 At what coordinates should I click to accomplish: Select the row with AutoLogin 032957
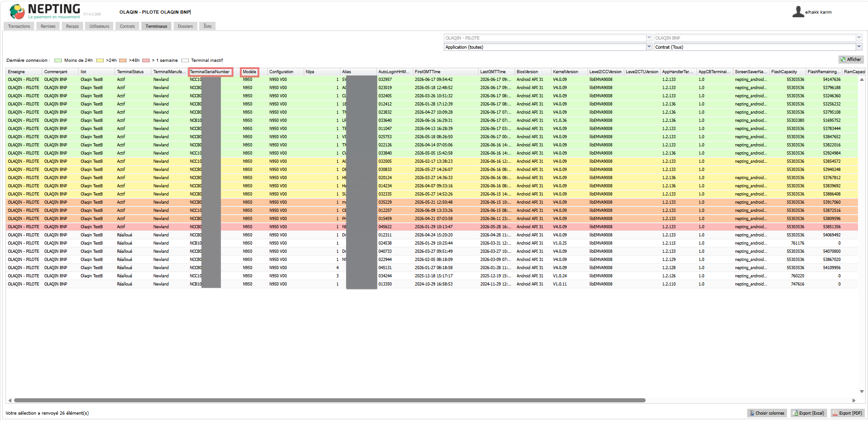[x=432, y=80]
